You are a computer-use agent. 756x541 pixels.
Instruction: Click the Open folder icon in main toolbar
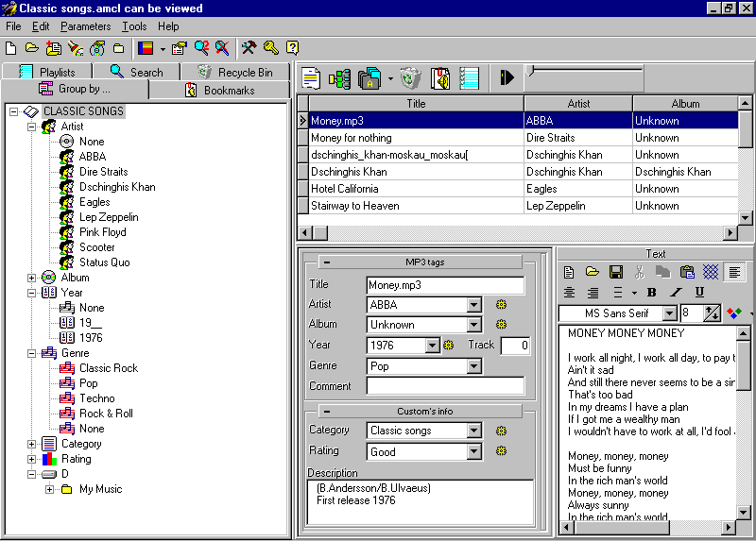tap(32, 48)
